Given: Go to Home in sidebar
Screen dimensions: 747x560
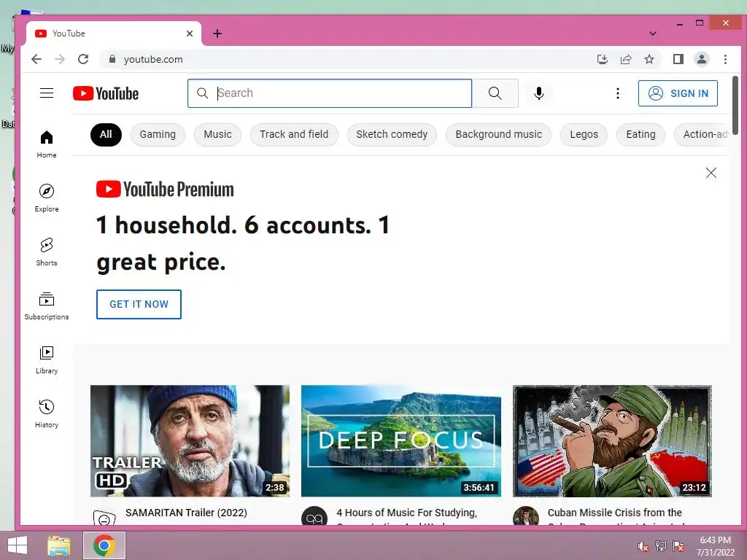Looking at the screenshot, I should pos(47,144).
